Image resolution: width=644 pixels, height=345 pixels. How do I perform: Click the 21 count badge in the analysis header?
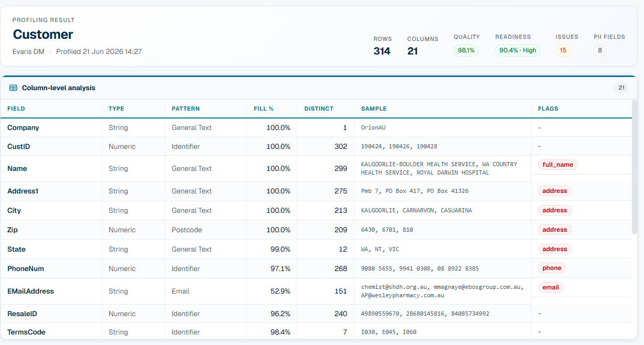point(621,88)
